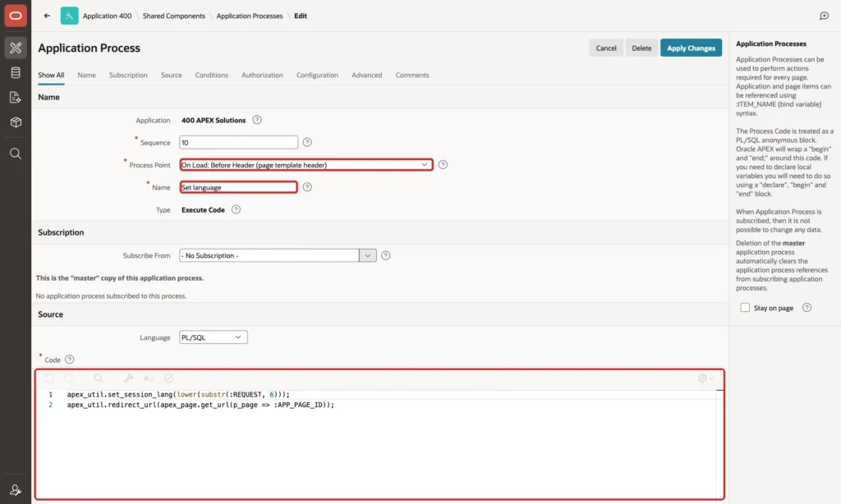This screenshot has height=504, width=841.
Task: Open code editor settings gear menu
Action: (x=705, y=378)
